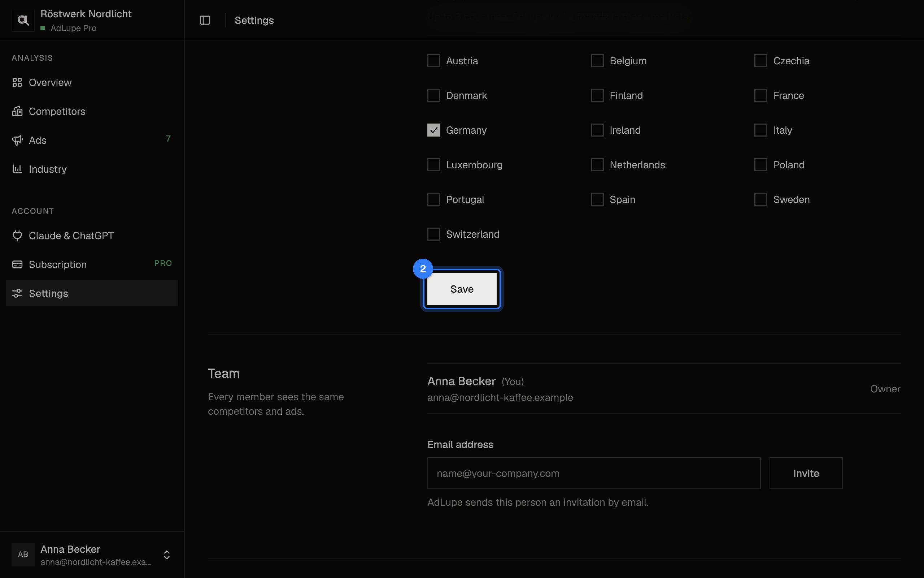This screenshot has height=578, width=924.
Task: Check the Sweden checkbox
Action: [760, 199]
